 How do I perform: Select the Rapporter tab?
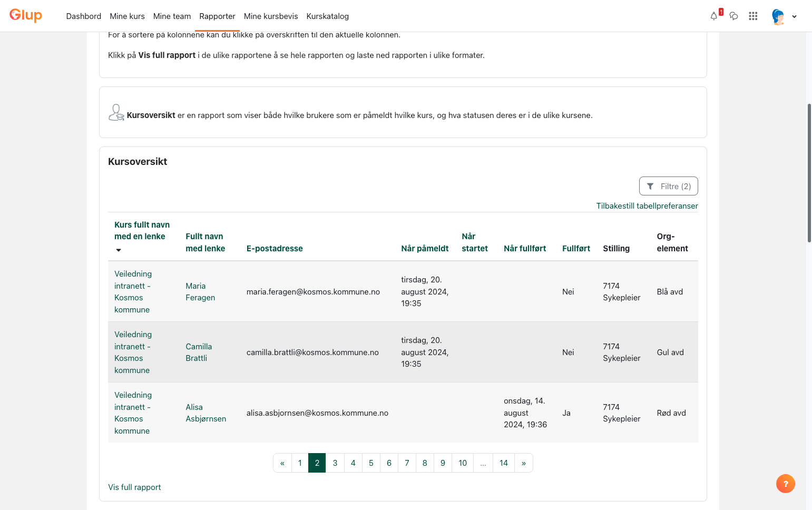217,16
